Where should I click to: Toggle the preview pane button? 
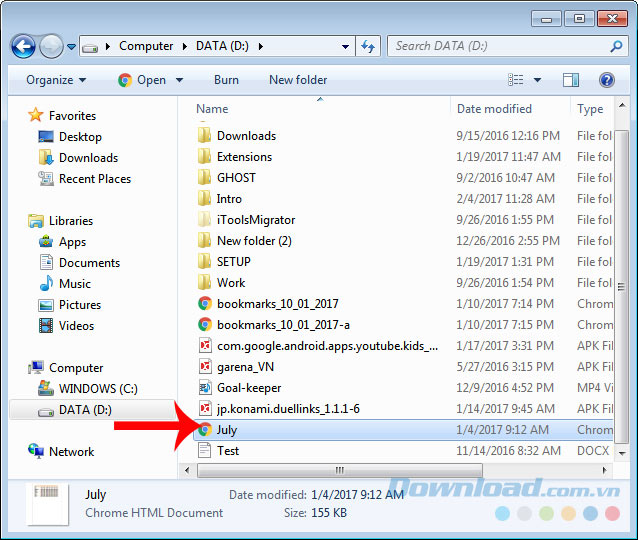point(571,80)
